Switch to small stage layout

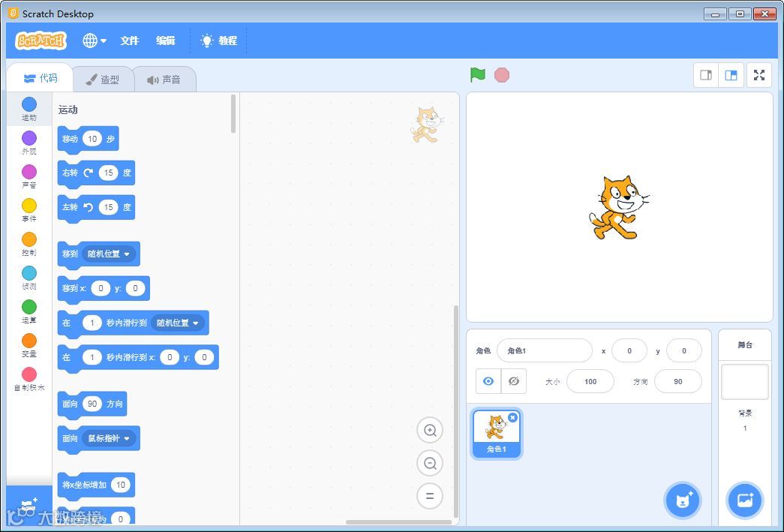click(x=706, y=75)
